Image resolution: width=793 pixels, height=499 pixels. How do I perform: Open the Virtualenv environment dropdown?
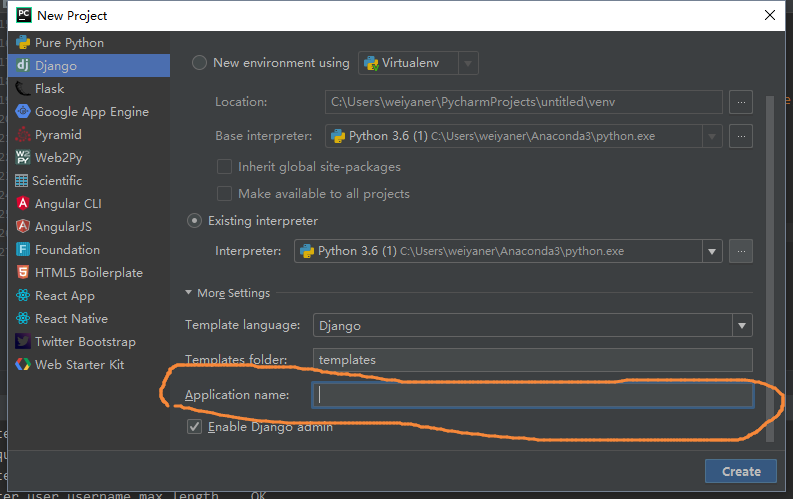click(468, 63)
